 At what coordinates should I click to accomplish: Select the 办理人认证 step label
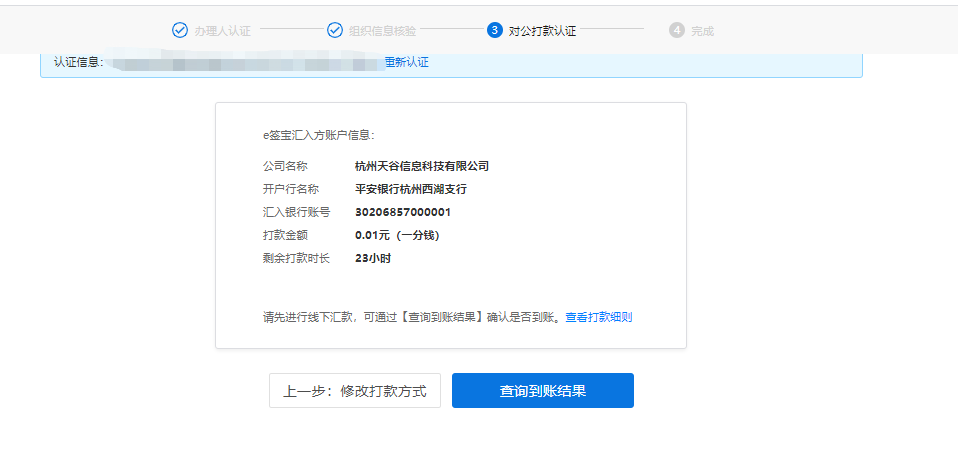(220, 31)
